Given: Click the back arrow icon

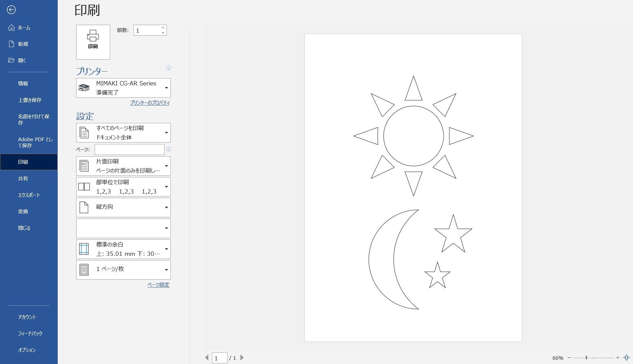Looking at the screenshot, I should point(11,10).
